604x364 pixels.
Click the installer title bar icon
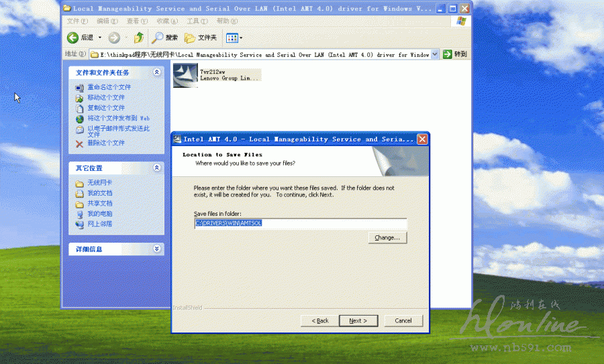(177, 139)
